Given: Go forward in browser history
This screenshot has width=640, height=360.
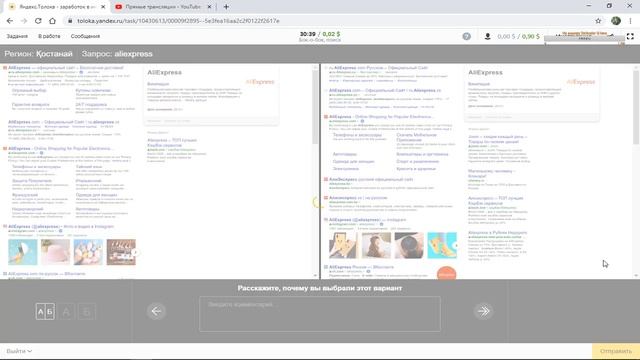Looking at the screenshot, I should coord(24,21).
